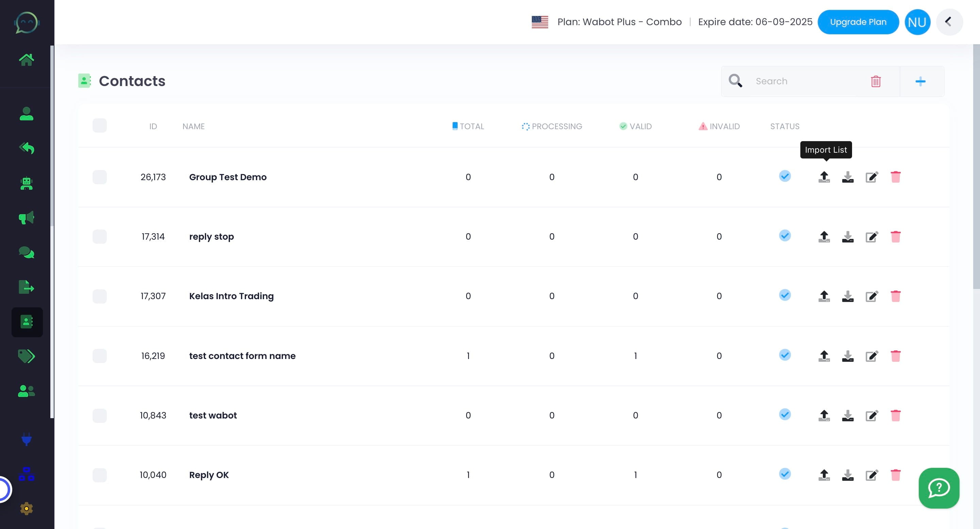
Task: Toggle status of Reply OK list
Action: click(x=784, y=474)
